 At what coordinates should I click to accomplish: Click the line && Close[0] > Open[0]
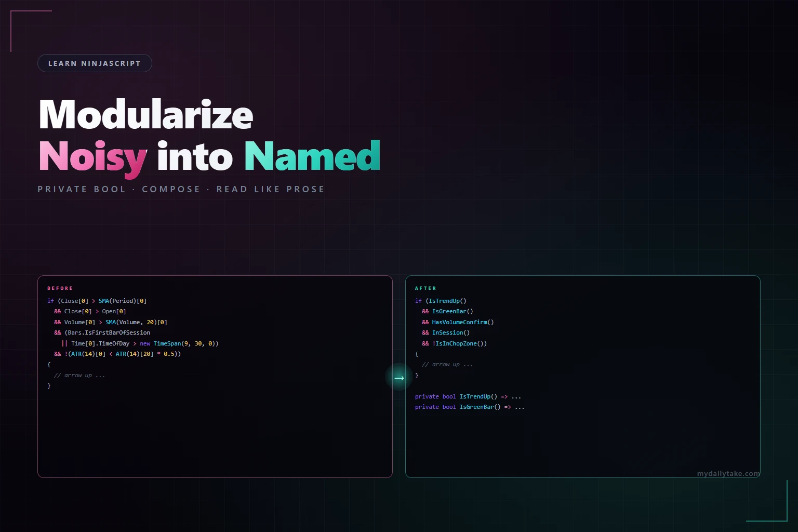(90, 311)
